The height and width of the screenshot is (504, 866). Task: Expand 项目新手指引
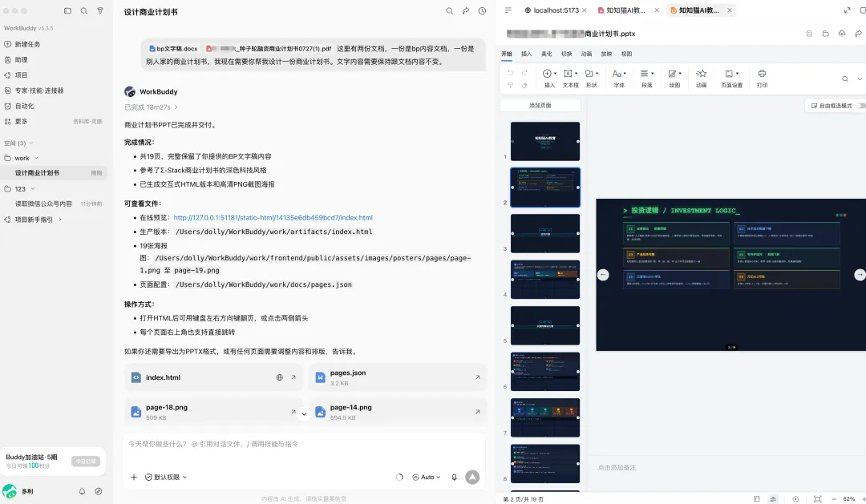tap(60, 220)
